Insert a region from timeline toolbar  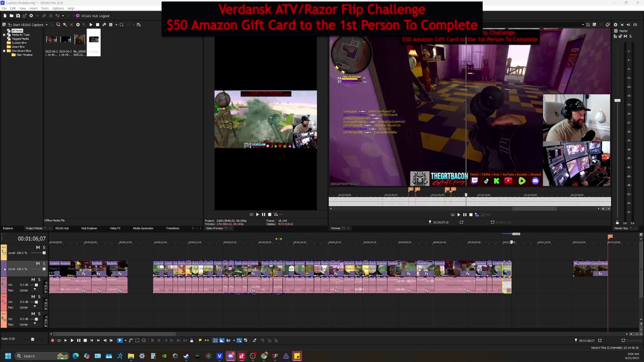click(207, 340)
